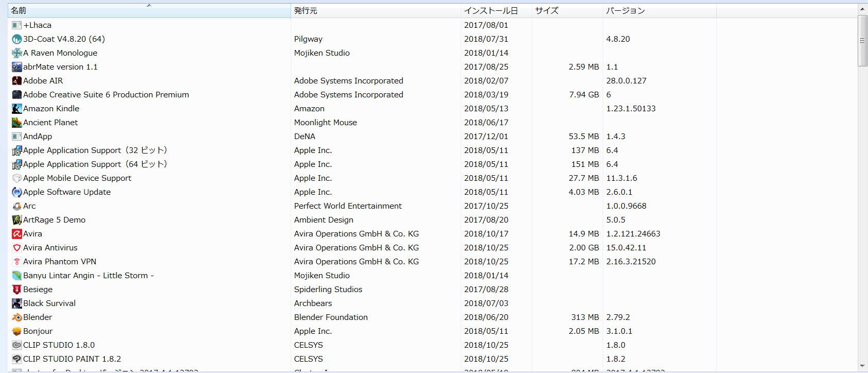The width and height of the screenshot is (868, 373).
Task: Click the Apple Software Update icon
Action: coord(17,192)
